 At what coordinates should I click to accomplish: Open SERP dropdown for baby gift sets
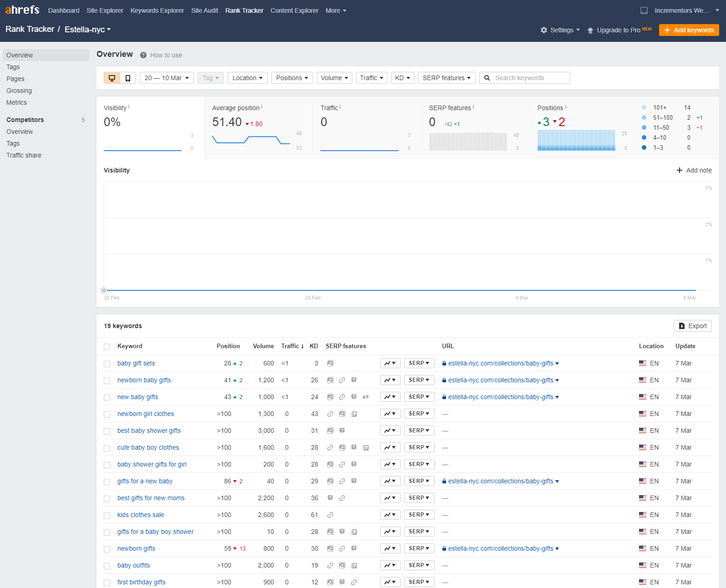pyautogui.click(x=419, y=363)
